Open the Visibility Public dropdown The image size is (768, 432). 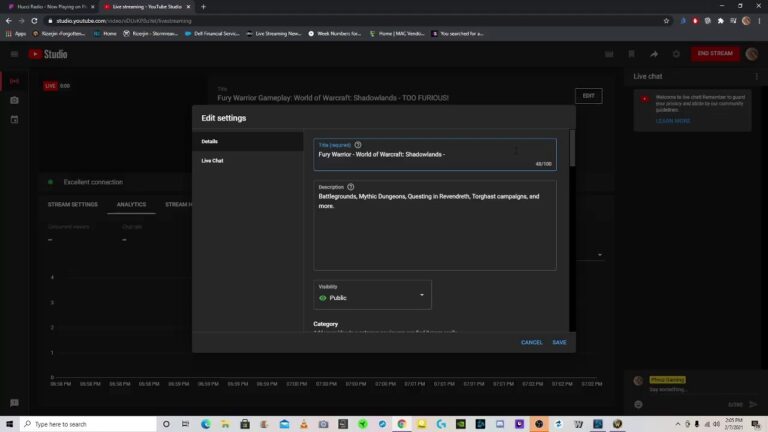372,294
